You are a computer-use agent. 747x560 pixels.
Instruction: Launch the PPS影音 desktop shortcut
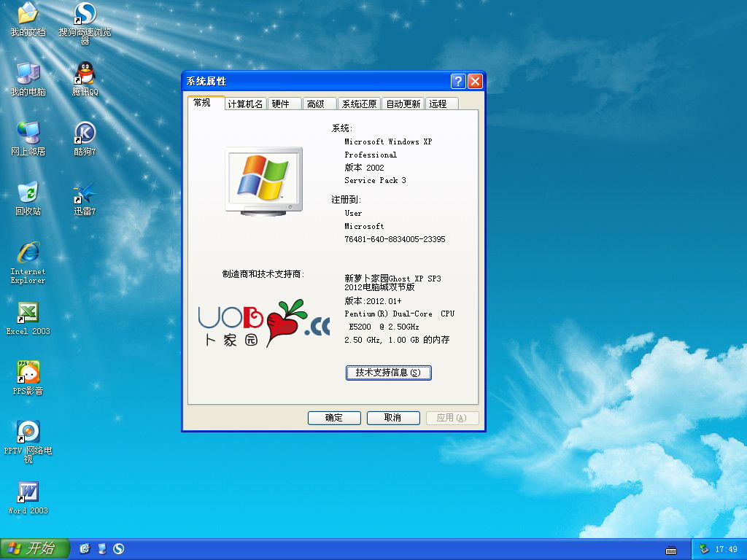28,373
